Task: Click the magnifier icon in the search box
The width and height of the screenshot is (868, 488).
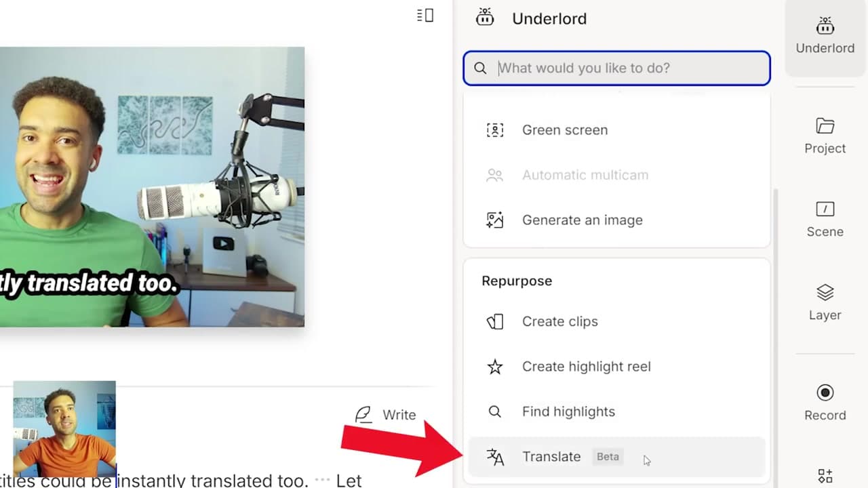Action: coord(480,68)
